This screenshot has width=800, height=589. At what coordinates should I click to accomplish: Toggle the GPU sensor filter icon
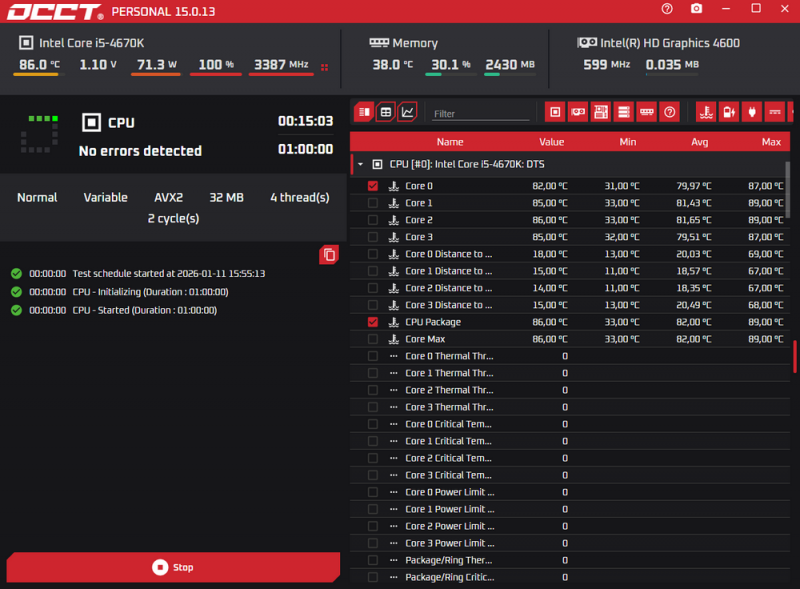[x=578, y=112]
